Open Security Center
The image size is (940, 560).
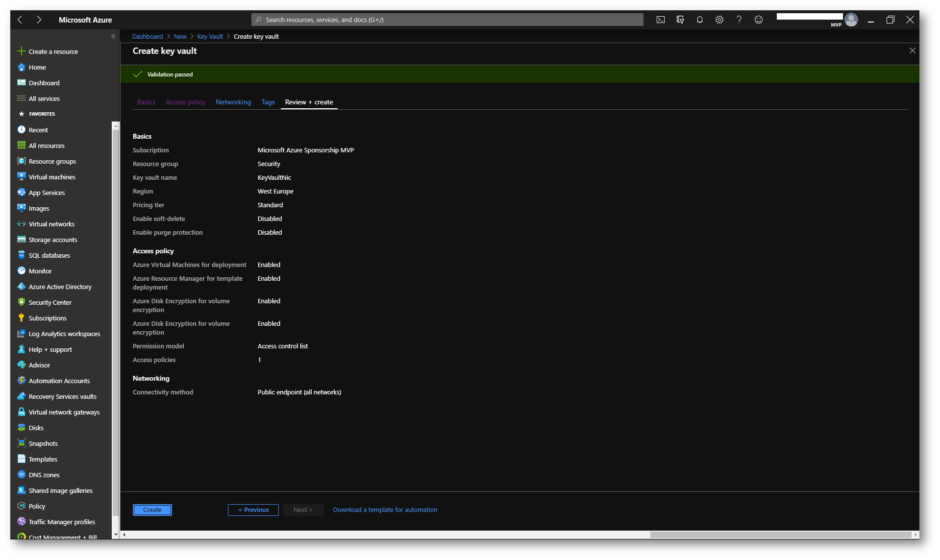click(x=50, y=302)
